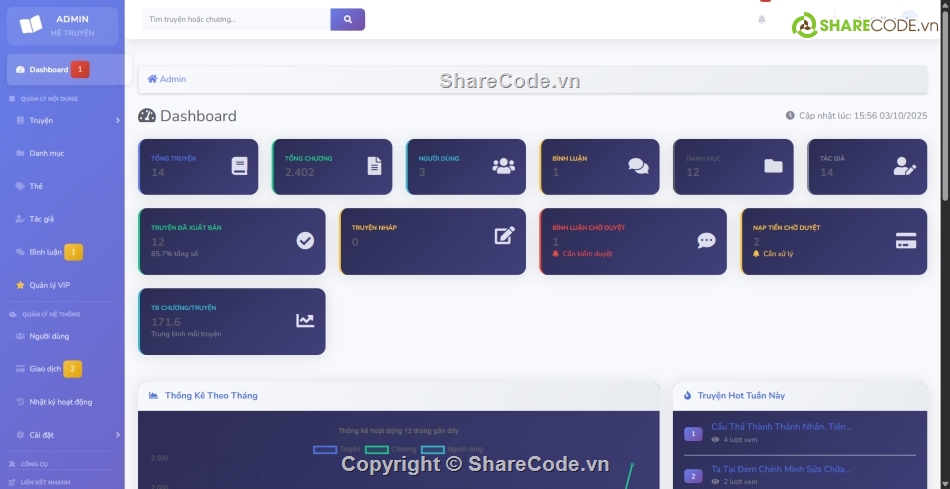Click the checkmark icon on Truyện Đã Xuất Bản

click(305, 240)
